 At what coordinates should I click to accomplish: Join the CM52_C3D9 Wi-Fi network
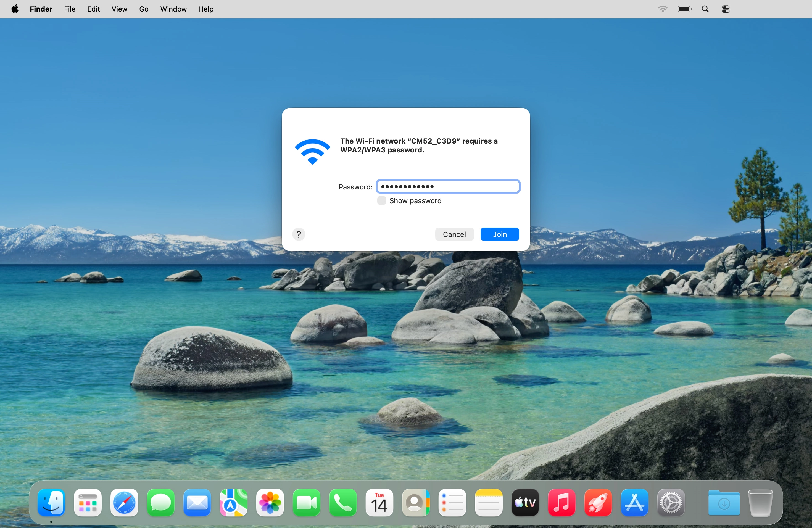[499, 234]
